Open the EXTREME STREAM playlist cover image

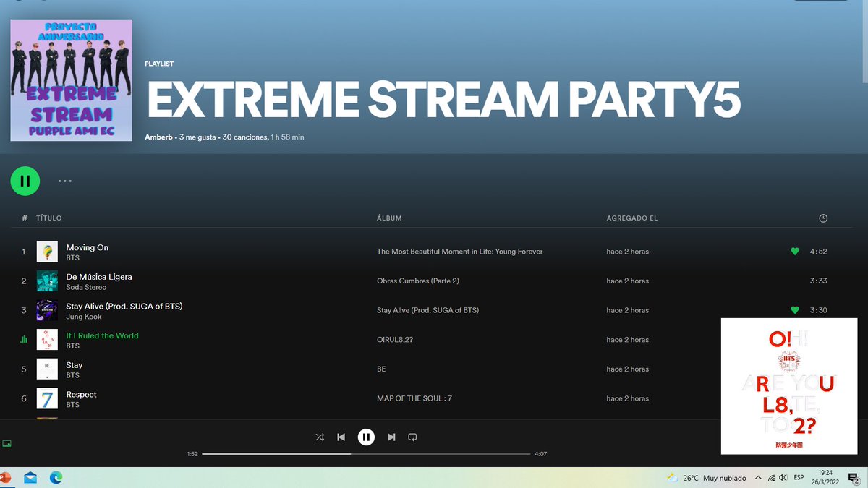pyautogui.click(x=71, y=80)
